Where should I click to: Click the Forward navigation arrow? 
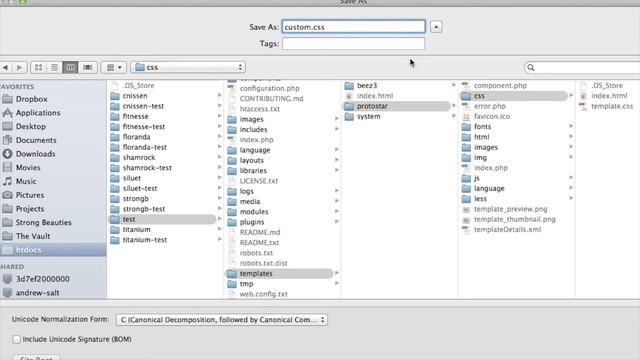pos(19,67)
